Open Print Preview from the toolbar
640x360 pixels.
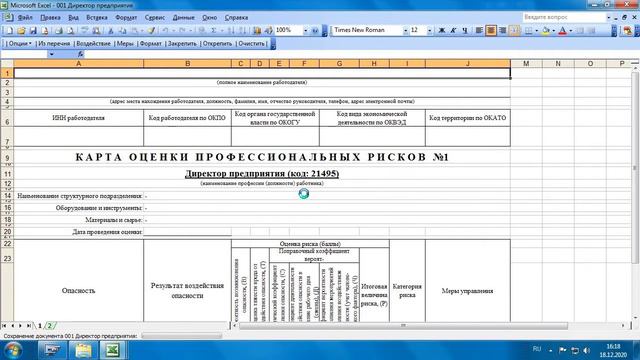[x=70, y=31]
